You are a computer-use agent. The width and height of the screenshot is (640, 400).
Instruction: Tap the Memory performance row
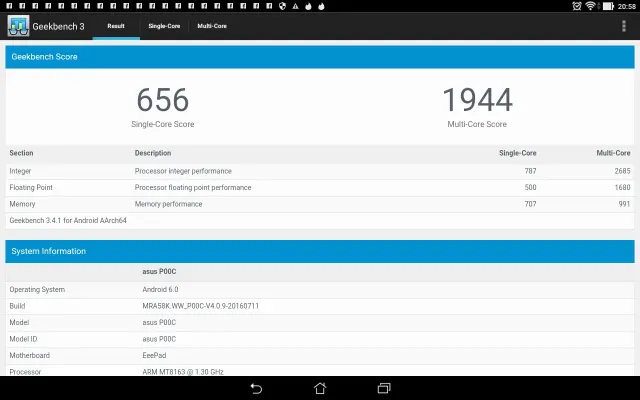coord(320,204)
